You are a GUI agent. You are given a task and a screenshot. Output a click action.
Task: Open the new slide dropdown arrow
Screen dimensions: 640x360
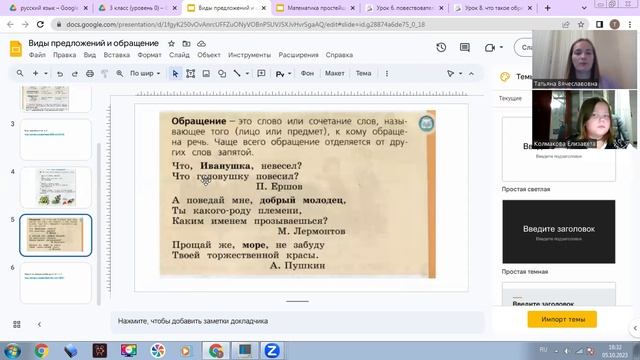pyautogui.click(x=46, y=74)
